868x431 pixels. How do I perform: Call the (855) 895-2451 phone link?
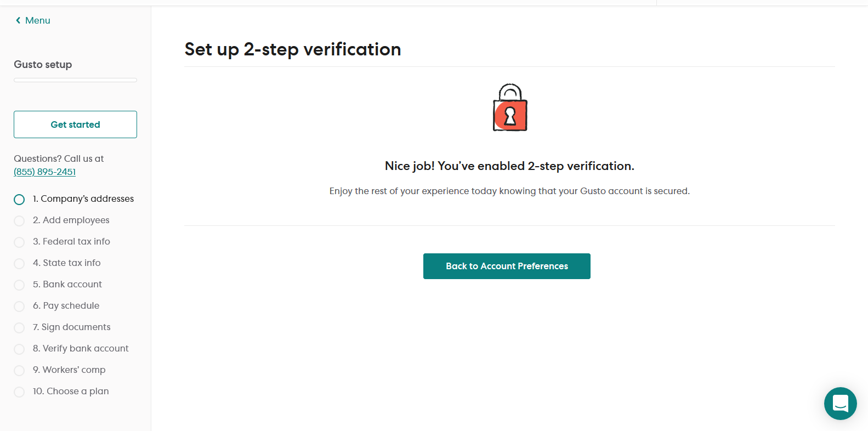click(45, 172)
